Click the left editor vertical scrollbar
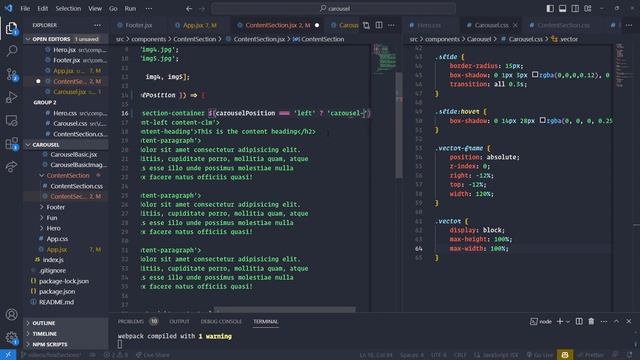The image size is (640, 360). tap(399, 124)
